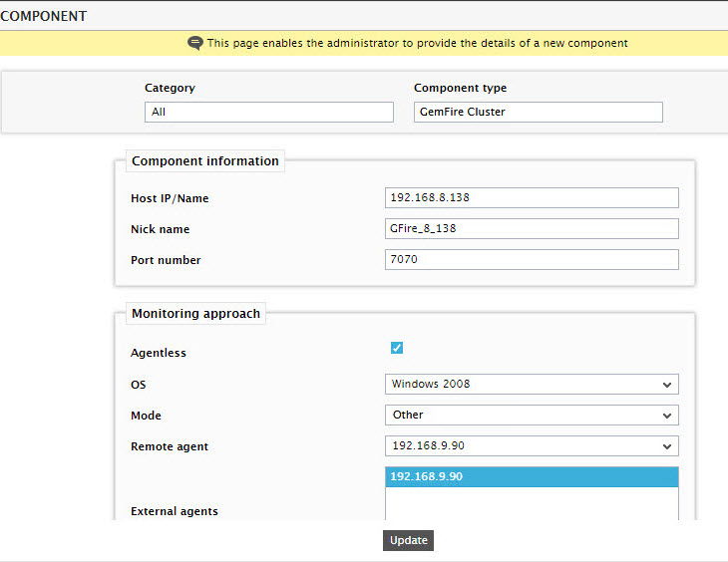The height and width of the screenshot is (562, 728).
Task: Click the Mode dropdown chevron arrow
Action: pyautogui.click(x=667, y=416)
